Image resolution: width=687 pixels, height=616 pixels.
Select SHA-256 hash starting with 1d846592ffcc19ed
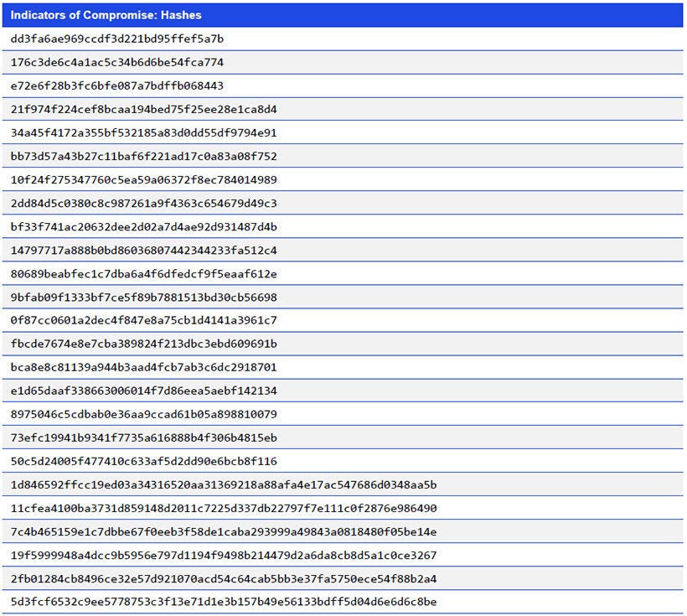pyautogui.click(x=224, y=485)
